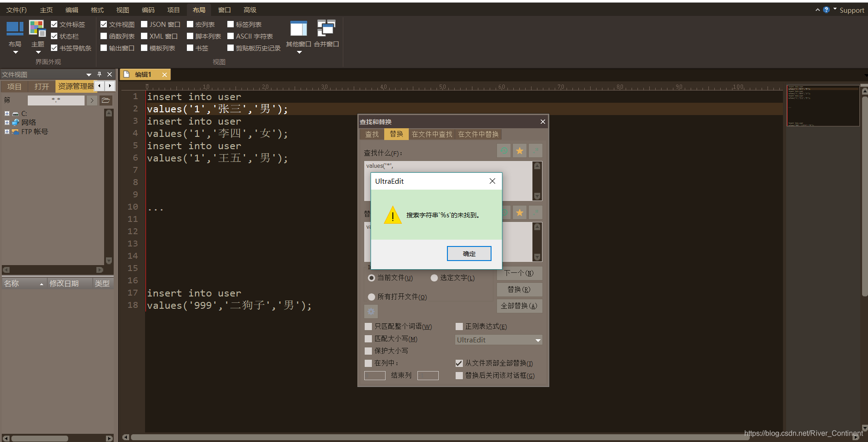
Task: Toggle 文件标签 checkbox
Action: [54, 24]
